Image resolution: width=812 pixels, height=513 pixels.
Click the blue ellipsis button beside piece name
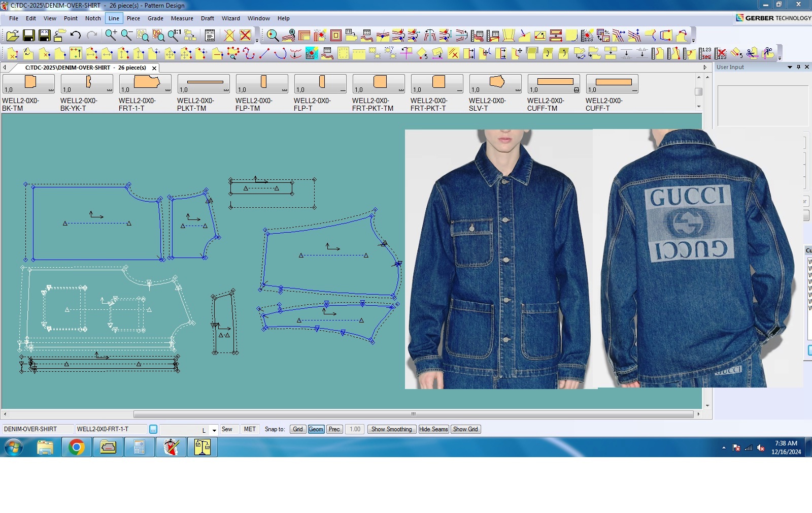[153, 429]
